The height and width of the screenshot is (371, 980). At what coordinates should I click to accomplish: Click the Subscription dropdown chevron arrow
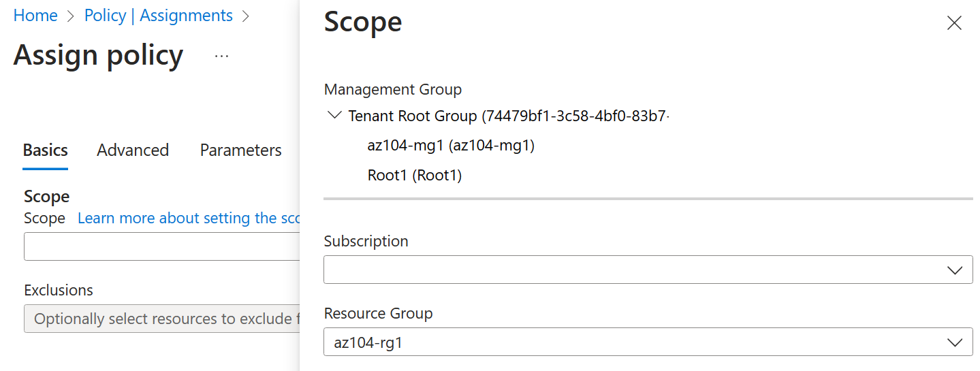coord(955,270)
